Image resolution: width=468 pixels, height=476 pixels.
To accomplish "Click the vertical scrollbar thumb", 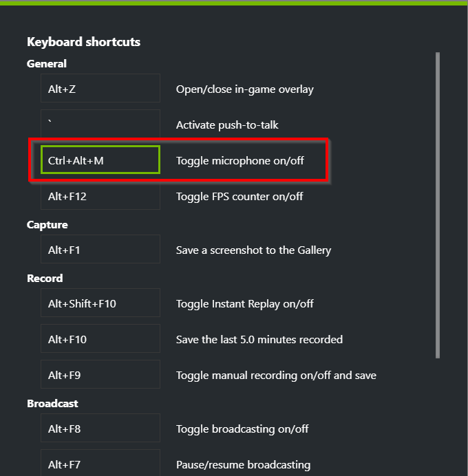I will coord(438,205).
